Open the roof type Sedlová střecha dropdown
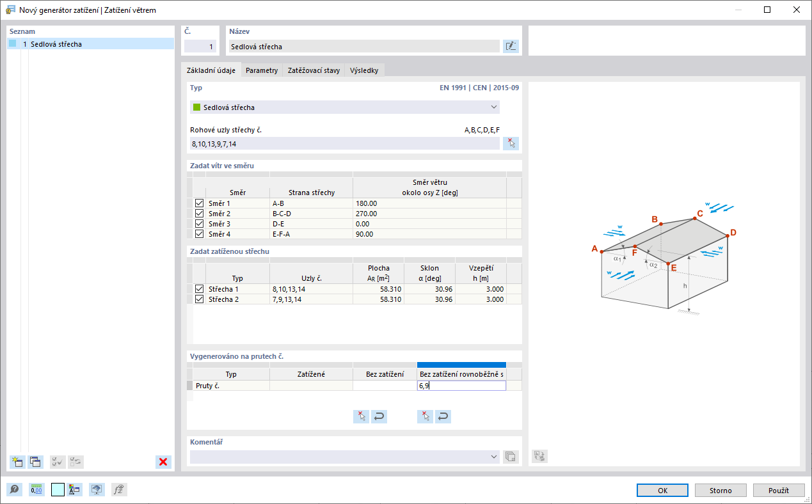Image resolution: width=812 pixels, height=504 pixels. point(345,107)
